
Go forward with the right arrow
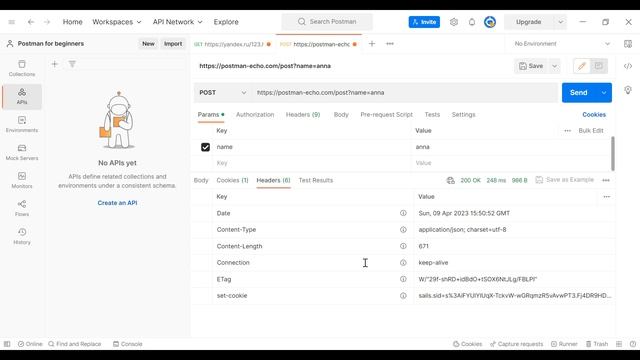[47, 22]
